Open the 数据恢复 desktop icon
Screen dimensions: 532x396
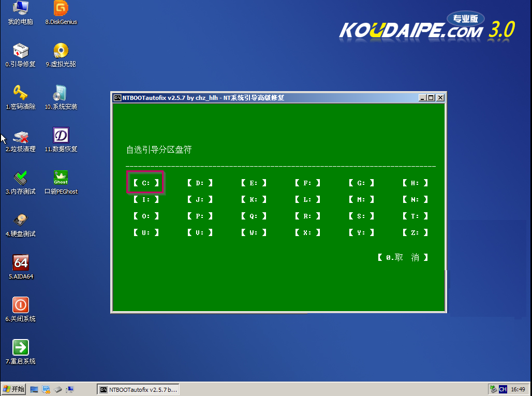(61, 136)
